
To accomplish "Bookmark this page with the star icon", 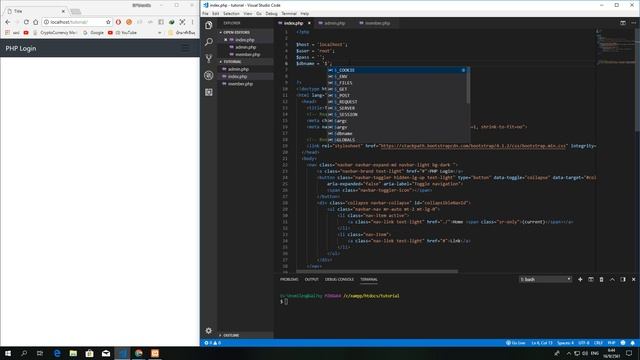I will click(108, 22).
